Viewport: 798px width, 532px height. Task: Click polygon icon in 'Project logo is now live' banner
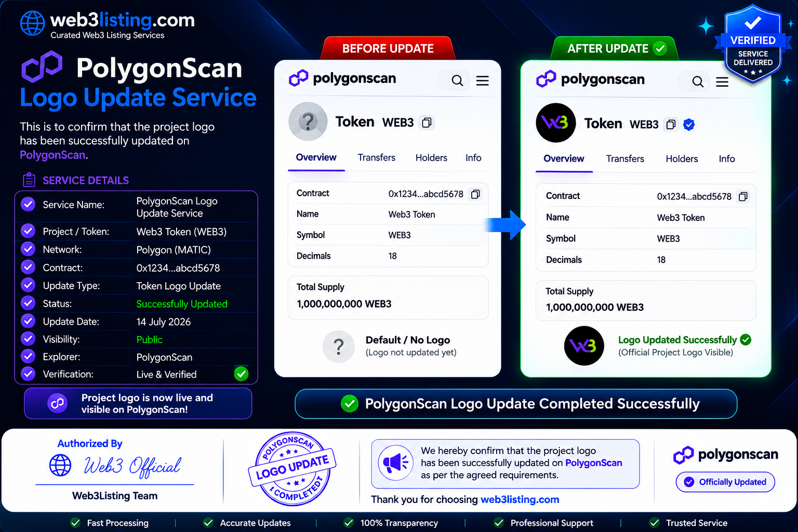coord(58,403)
